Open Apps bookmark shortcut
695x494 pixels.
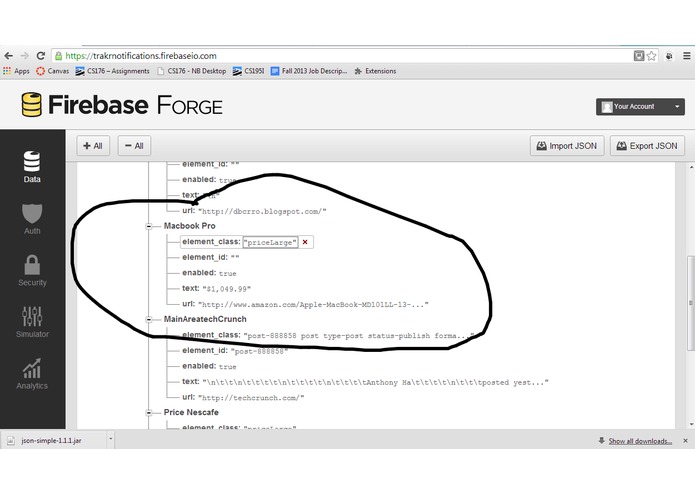point(16,71)
